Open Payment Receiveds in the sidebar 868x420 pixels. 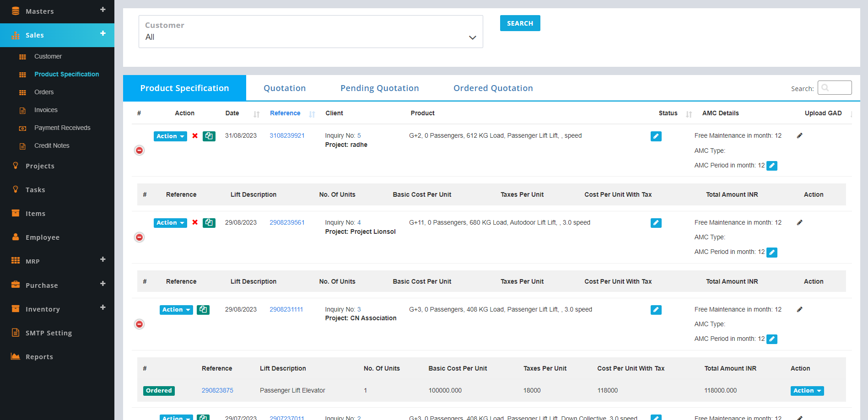(x=62, y=128)
